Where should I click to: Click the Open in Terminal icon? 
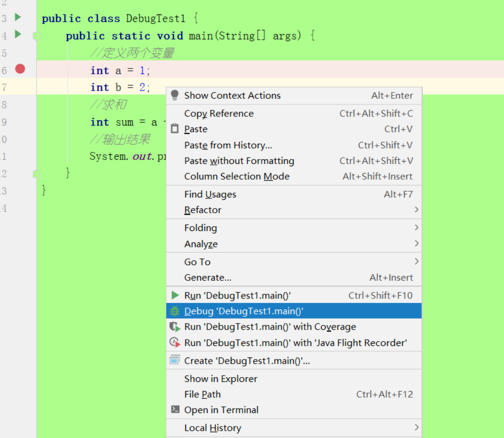175,410
